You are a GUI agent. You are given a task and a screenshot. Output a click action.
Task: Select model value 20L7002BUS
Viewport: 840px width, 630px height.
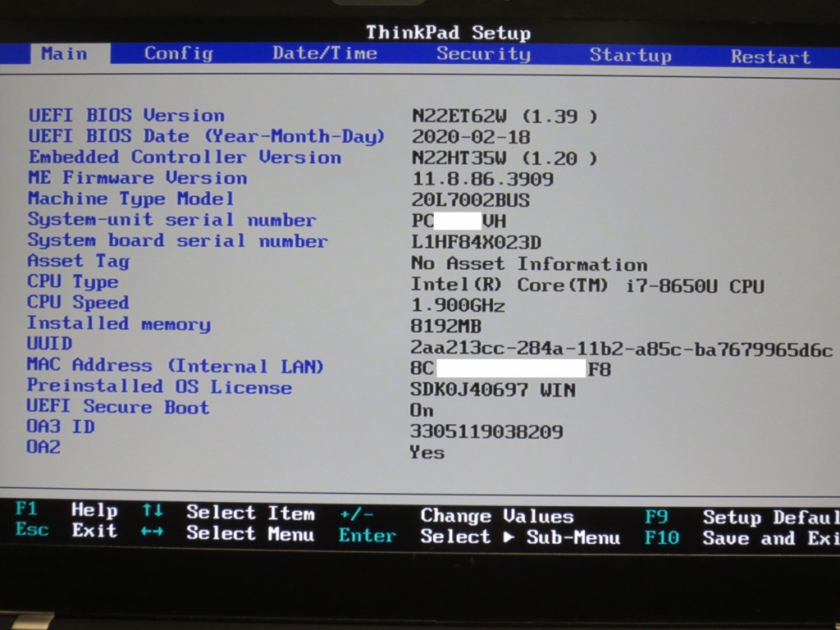pos(470,200)
